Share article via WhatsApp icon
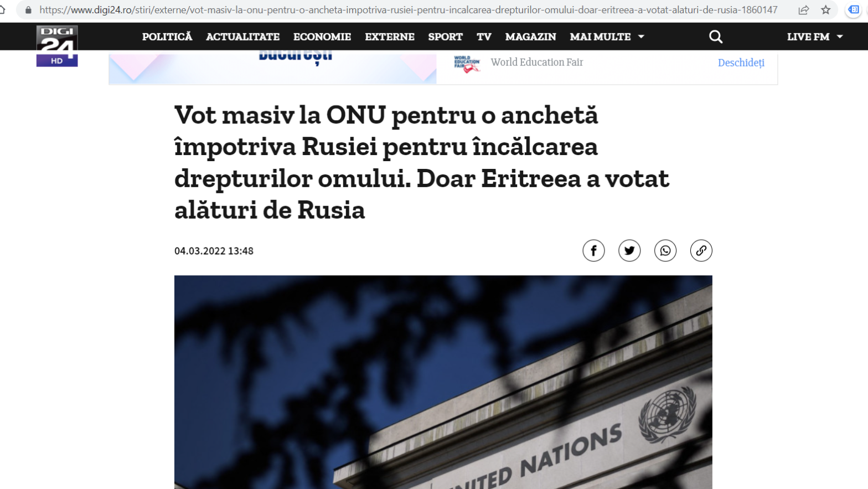This screenshot has height=489, width=868. 665,251
